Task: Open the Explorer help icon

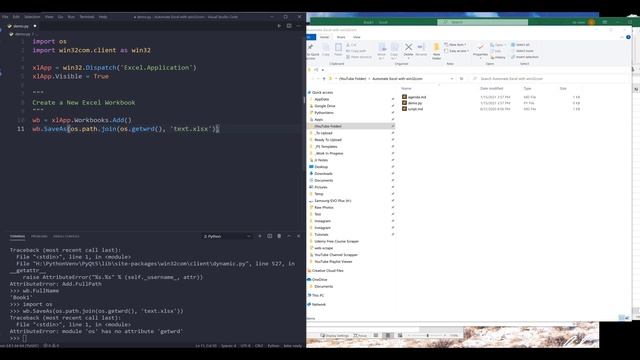Action: click(628, 37)
